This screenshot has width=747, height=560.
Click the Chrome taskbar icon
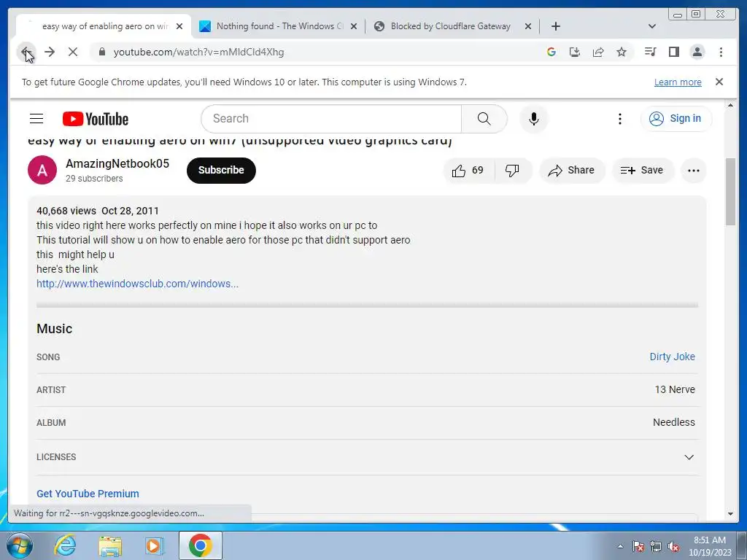(201, 545)
